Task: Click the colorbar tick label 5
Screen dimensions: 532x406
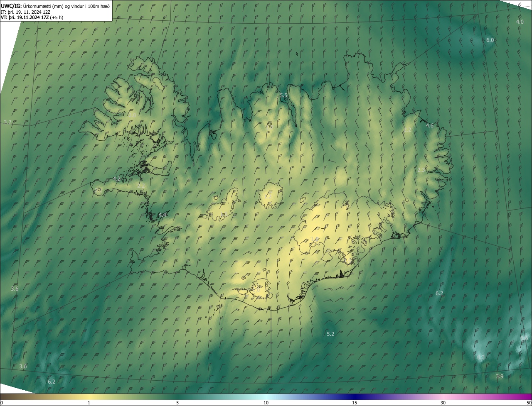Action: click(177, 403)
